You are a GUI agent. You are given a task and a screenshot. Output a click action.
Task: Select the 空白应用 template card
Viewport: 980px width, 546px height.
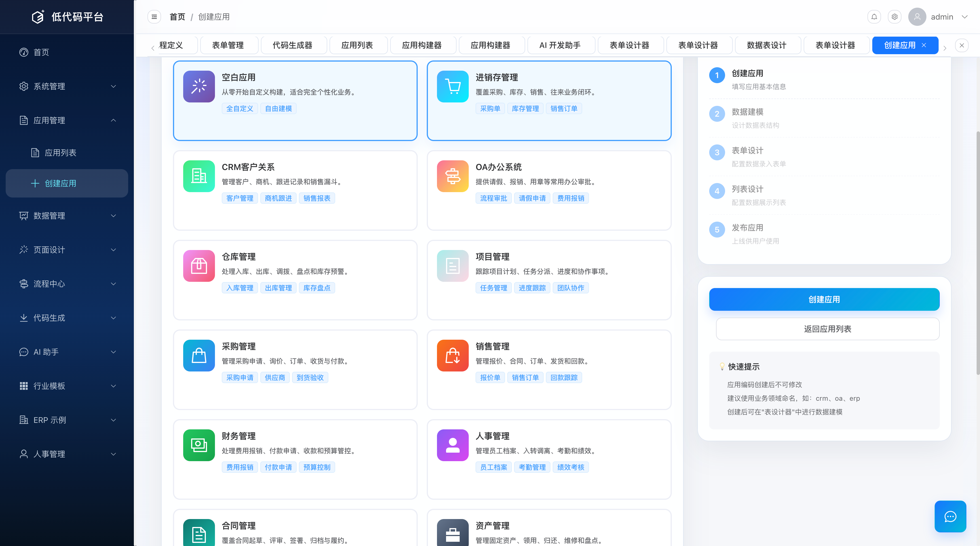tap(295, 100)
